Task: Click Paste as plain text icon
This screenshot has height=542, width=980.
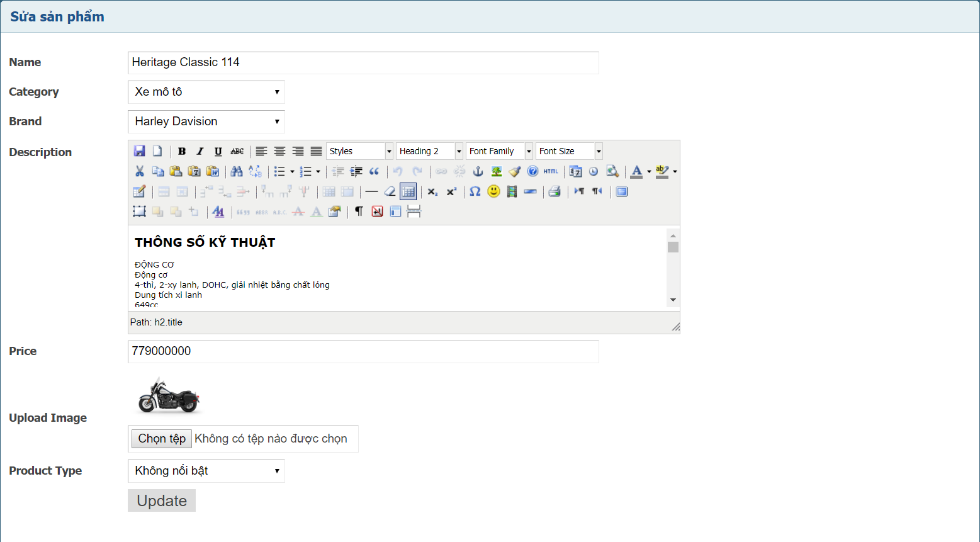Action: coord(194,171)
